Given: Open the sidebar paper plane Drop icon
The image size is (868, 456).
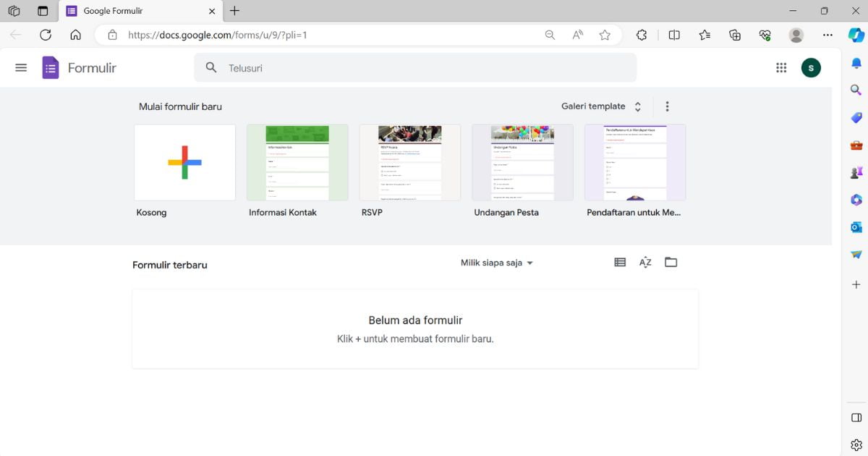Looking at the screenshot, I should click(856, 255).
